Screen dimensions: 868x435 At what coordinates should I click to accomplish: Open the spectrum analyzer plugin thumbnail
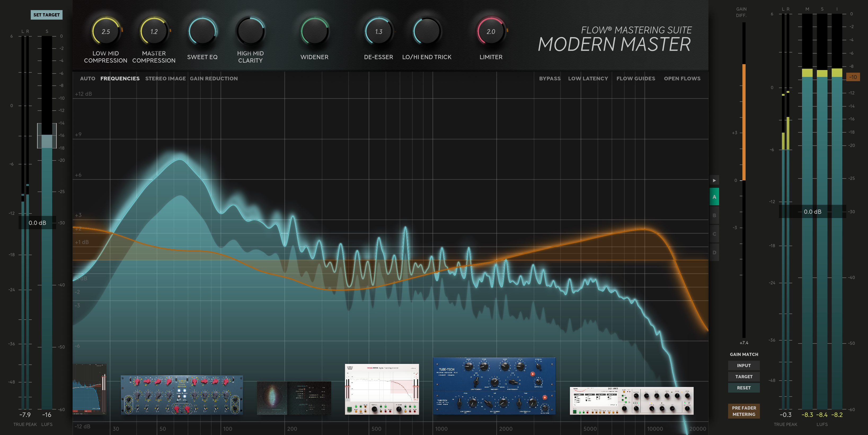[90, 389]
